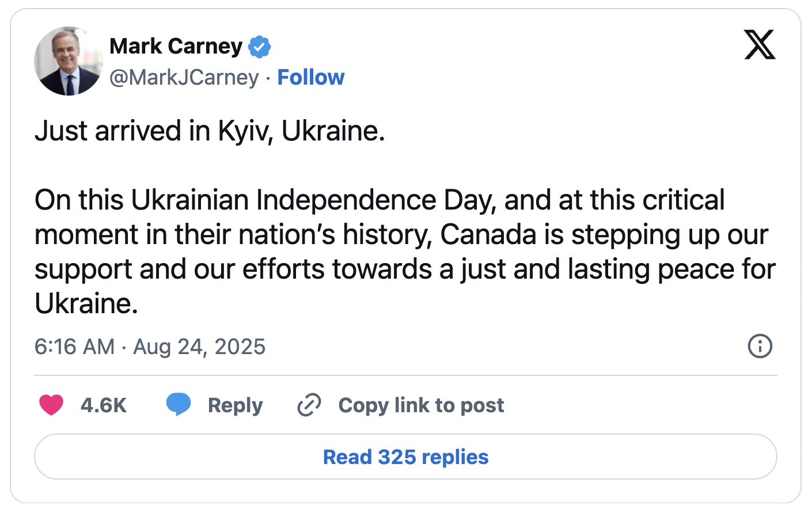812x517 pixels.
Task: Click the blue reply bubble icon
Action: click(x=179, y=404)
